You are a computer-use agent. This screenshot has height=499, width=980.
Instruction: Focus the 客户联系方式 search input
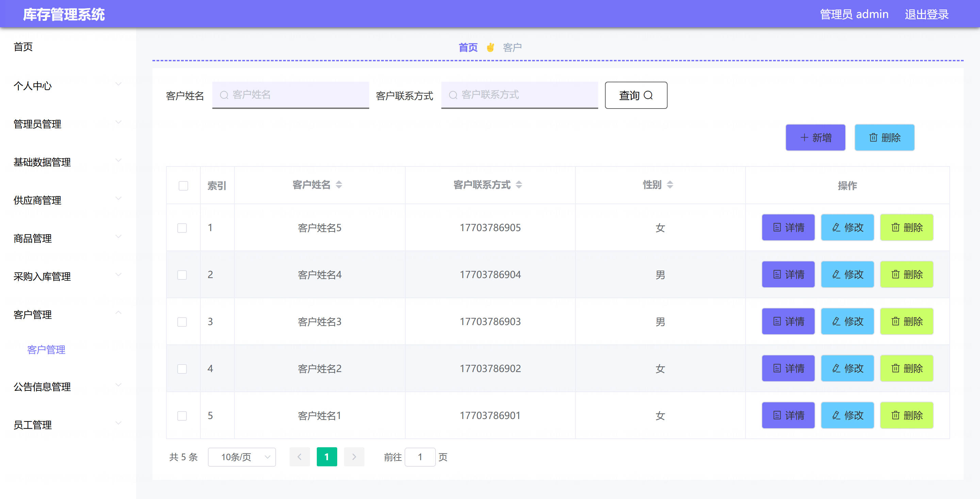[519, 95]
